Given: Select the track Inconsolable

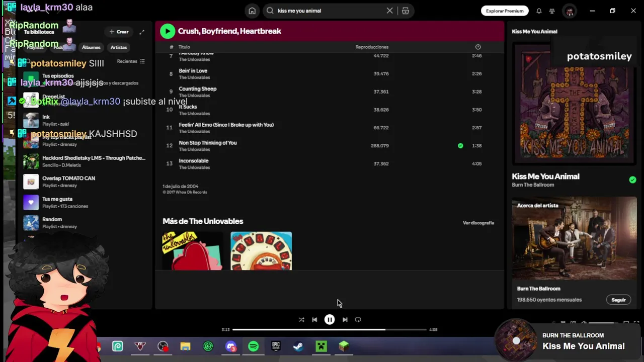Looking at the screenshot, I should [330, 164].
